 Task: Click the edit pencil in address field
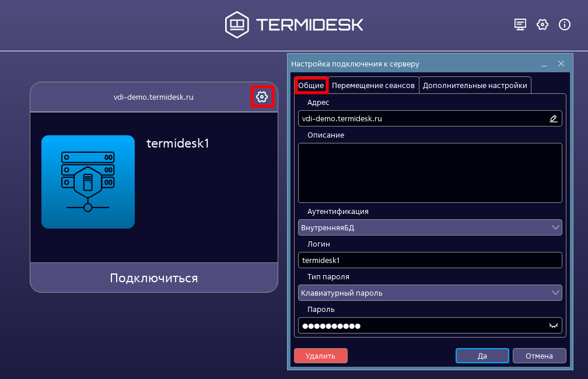coord(553,119)
